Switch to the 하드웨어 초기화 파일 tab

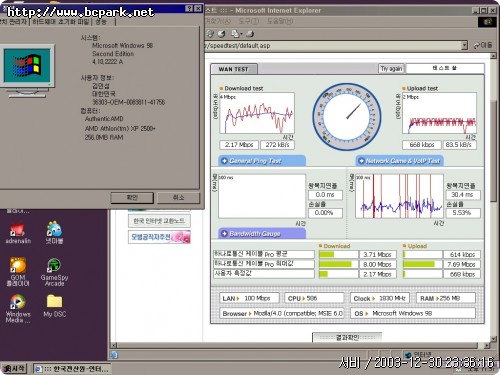61,22
